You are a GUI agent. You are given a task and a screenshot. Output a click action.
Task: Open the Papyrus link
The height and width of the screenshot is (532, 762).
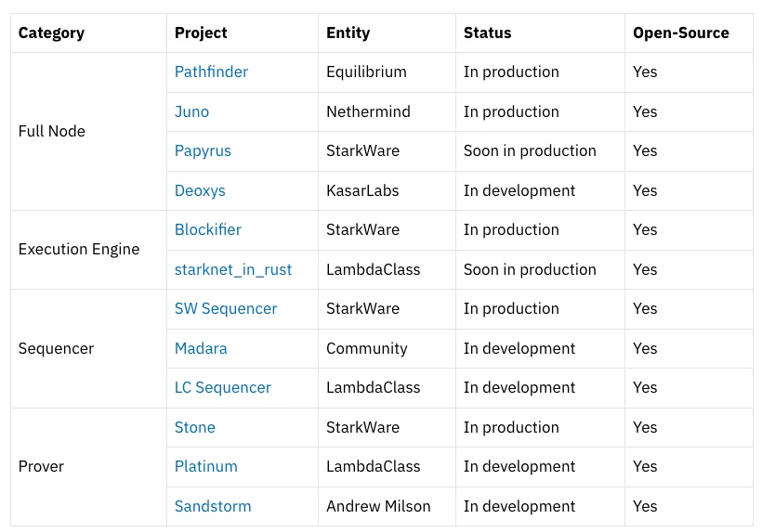point(203,150)
